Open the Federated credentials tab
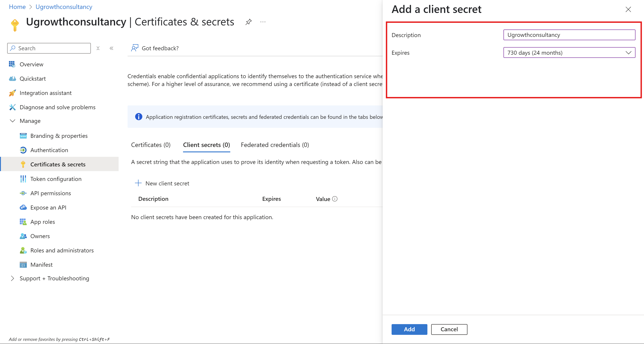This screenshot has width=644, height=344. [x=275, y=145]
